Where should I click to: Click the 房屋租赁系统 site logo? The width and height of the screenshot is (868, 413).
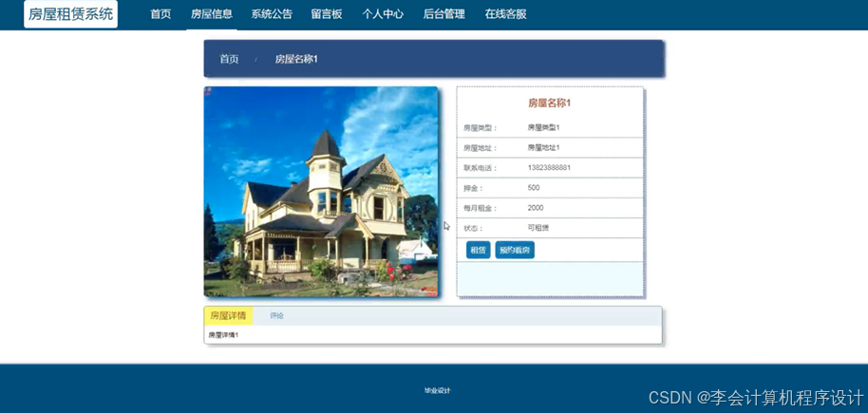click(x=71, y=14)
